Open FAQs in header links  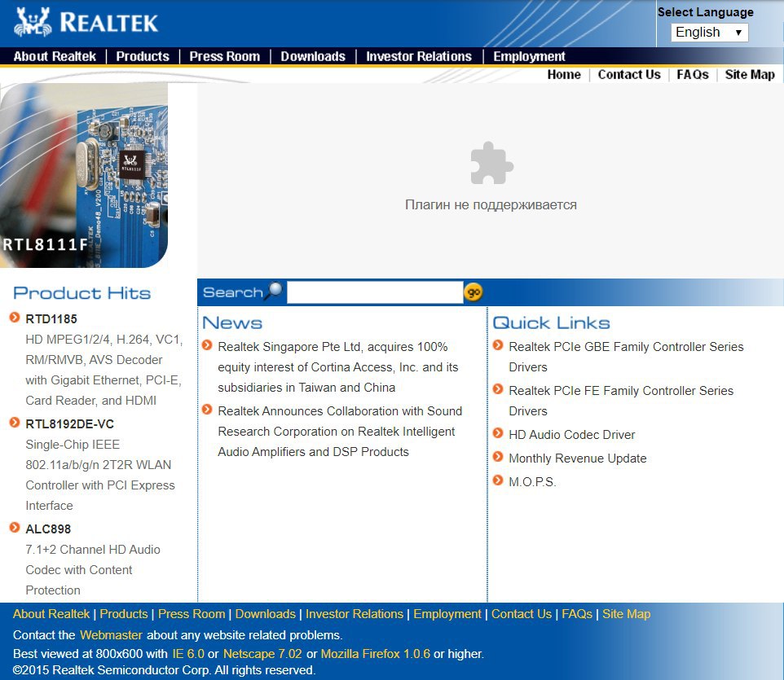tap(693, 74)
